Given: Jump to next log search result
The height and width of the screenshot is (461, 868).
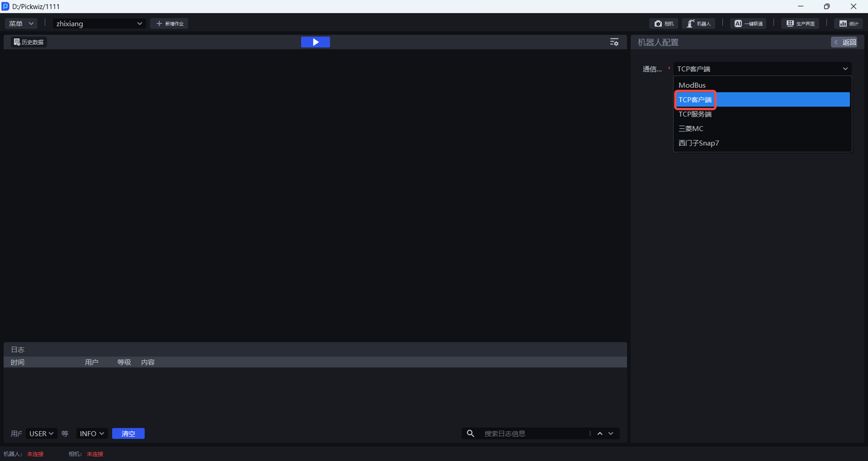Looking at the screenshot, I should [x=611, y=434].
